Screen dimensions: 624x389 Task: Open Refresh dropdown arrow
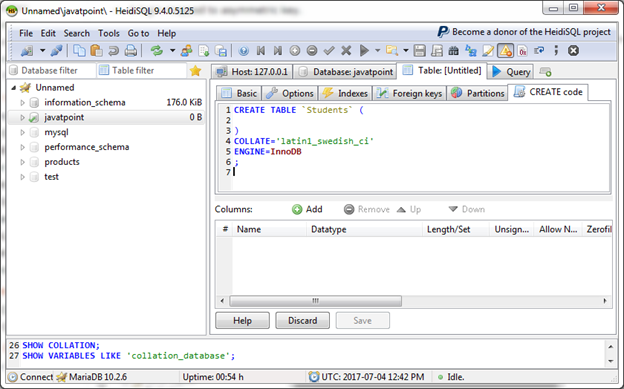tap(172, 51)
